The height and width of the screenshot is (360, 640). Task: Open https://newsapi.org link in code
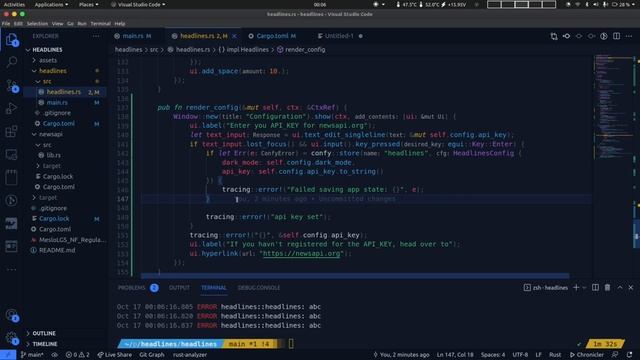301,253
